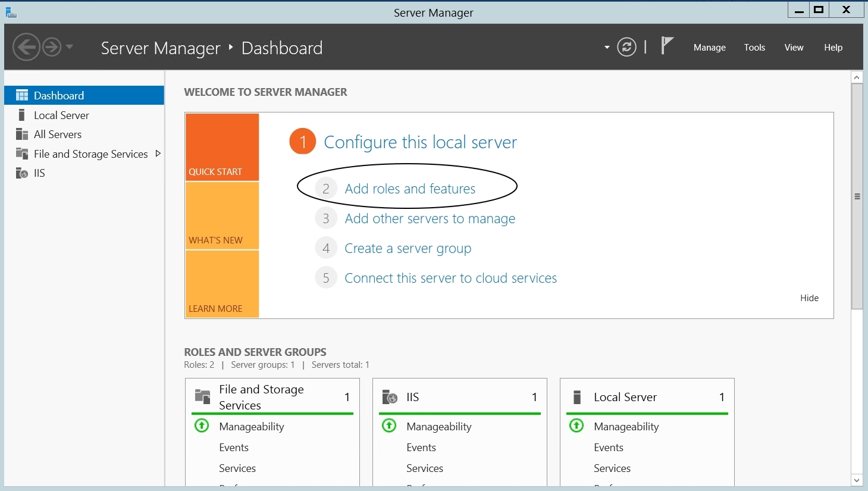
Task: Click the Local Server sidebar icon
Action: tap(22, 115)
